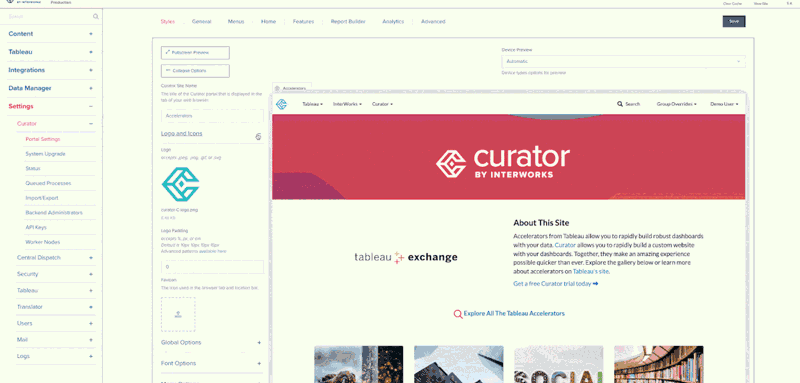Image resolution: width=800 pixels, height=383 pixels.
Task: Open the Demo User dropdown
Action: click(x=724, y=104)
